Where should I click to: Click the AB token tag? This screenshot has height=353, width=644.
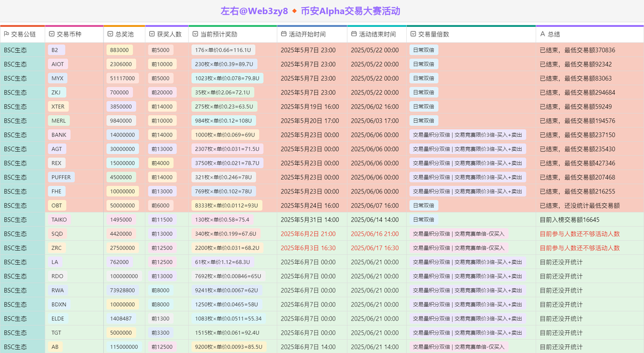click(x=55, y=347)
